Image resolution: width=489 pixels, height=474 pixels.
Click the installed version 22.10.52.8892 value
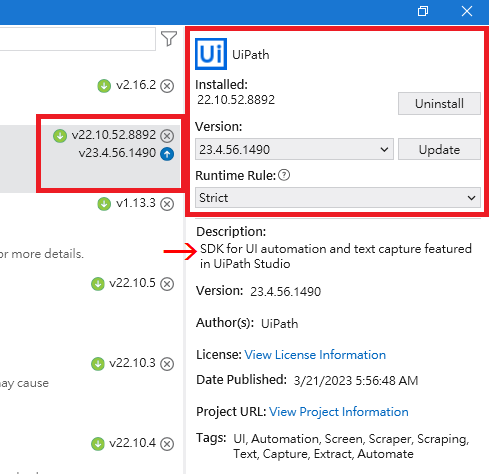click(x=236, y=100)
